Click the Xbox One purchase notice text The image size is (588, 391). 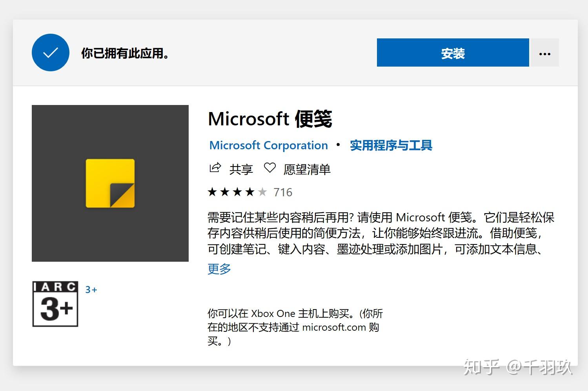(x=295, y=327)
